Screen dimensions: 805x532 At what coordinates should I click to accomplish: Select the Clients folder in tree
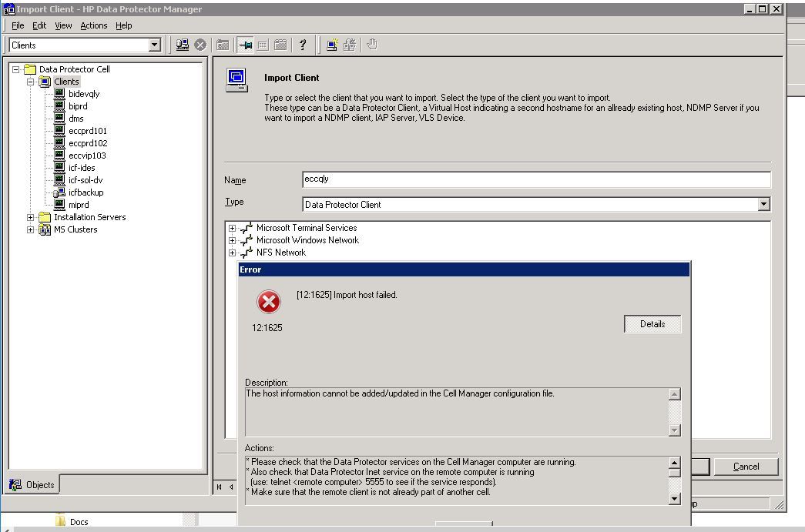pyautogui.click(x=67, y=82)
